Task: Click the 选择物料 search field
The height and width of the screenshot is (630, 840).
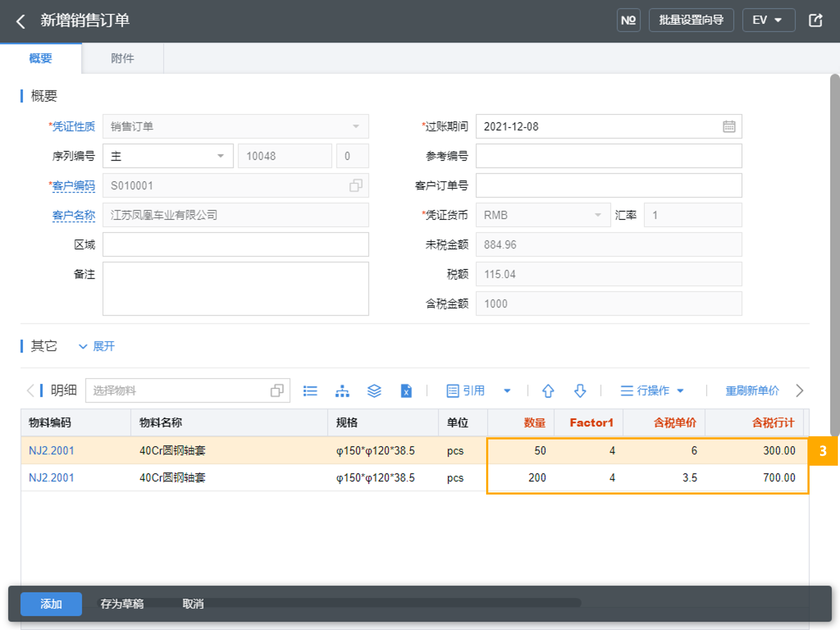Action: pos(188,391)
